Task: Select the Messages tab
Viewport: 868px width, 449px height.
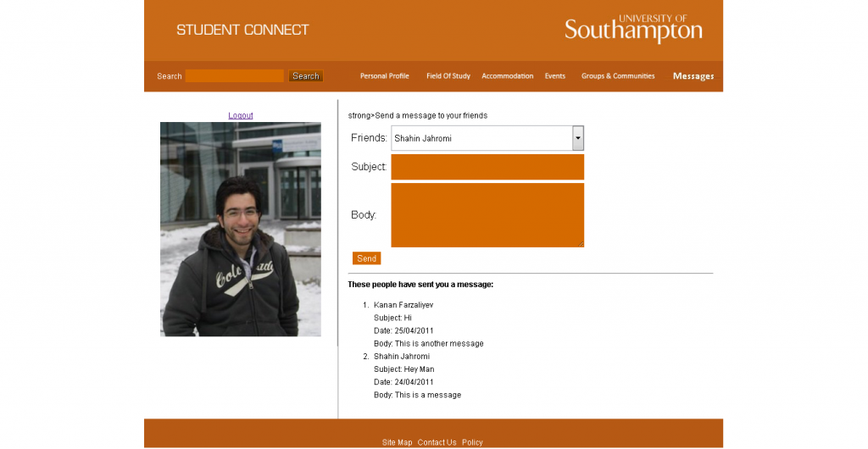Action: point(693,76)
